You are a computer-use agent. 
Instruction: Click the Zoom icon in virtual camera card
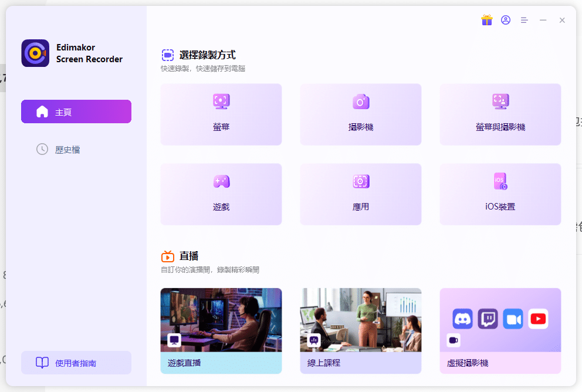tap(513, 319)
